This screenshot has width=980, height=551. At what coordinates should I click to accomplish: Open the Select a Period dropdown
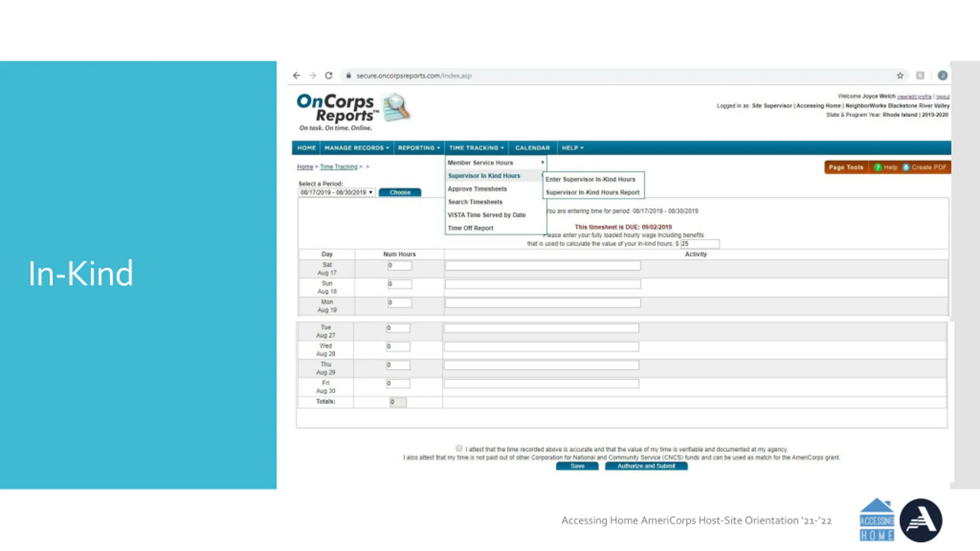pos(336,192)
